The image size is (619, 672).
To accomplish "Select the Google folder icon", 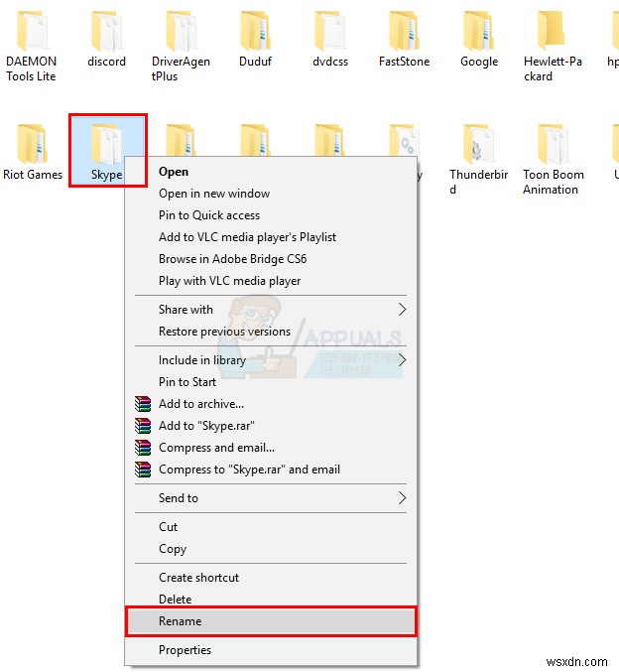I will [x=479, y=32].
